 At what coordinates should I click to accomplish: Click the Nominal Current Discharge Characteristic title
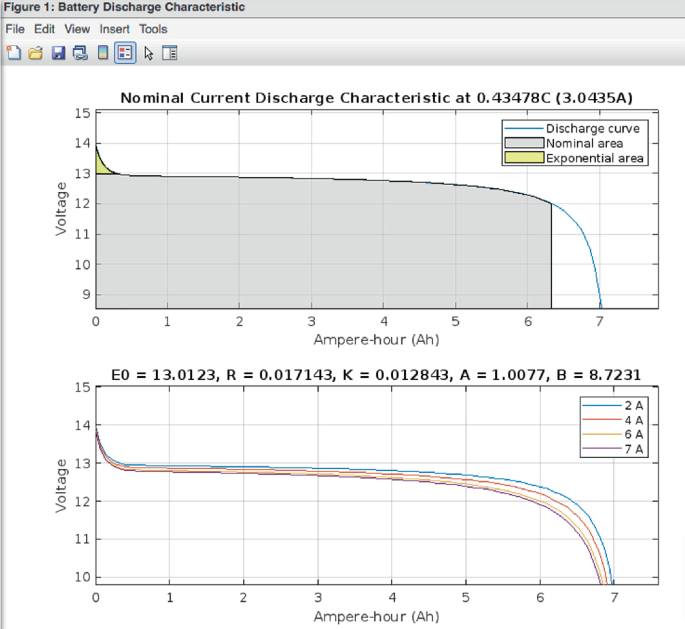tap(376, 98)
